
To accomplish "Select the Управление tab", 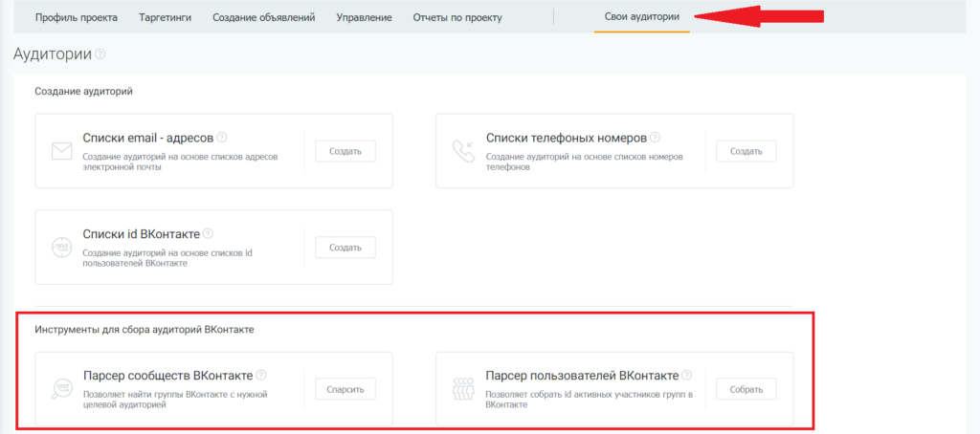I will [x=364, y=17].
